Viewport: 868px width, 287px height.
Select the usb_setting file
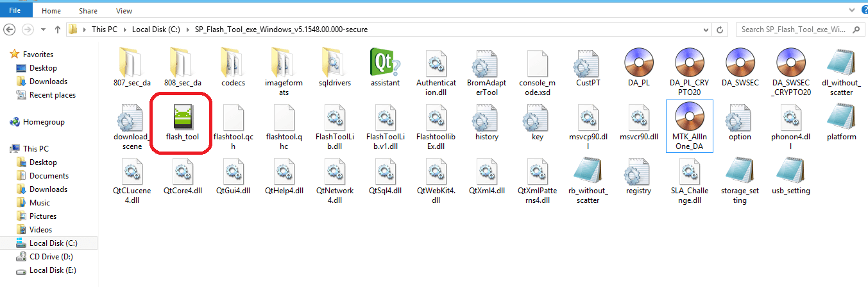[x=791, y=177]
